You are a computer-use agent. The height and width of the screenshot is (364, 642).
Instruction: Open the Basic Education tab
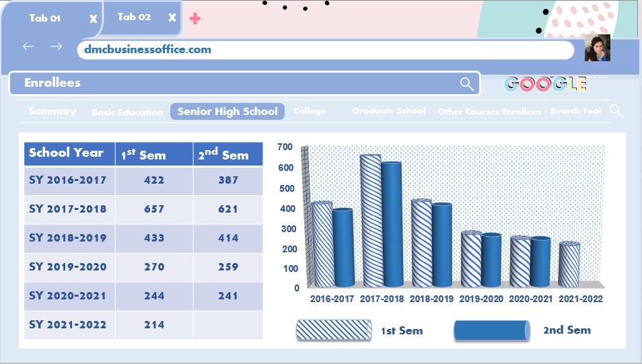(x=127, y=112)
